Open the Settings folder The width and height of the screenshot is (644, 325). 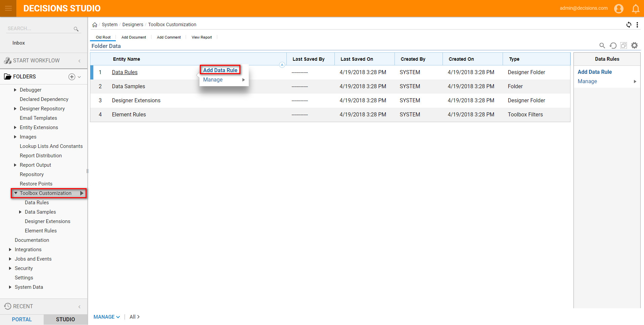24,278
